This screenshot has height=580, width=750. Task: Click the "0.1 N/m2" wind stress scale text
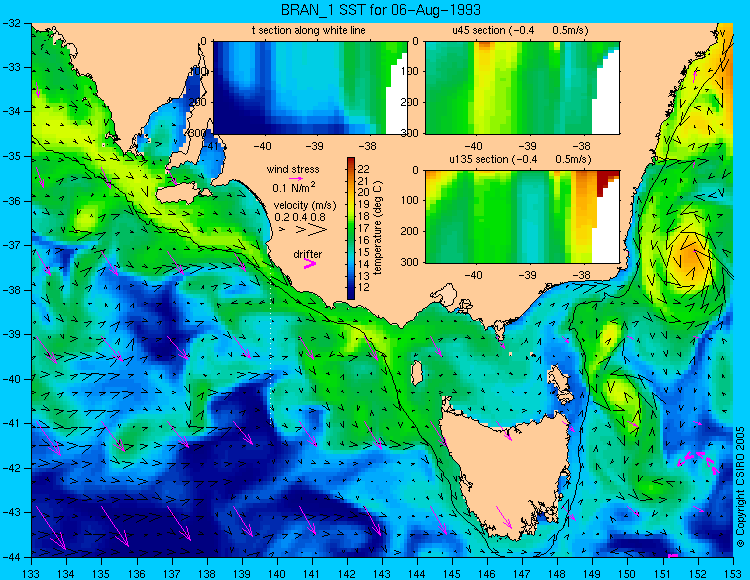point(294,187)
